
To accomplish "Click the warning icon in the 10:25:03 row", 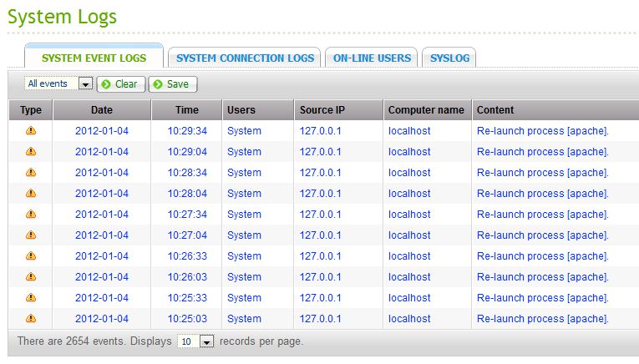I will click(31, 318).
